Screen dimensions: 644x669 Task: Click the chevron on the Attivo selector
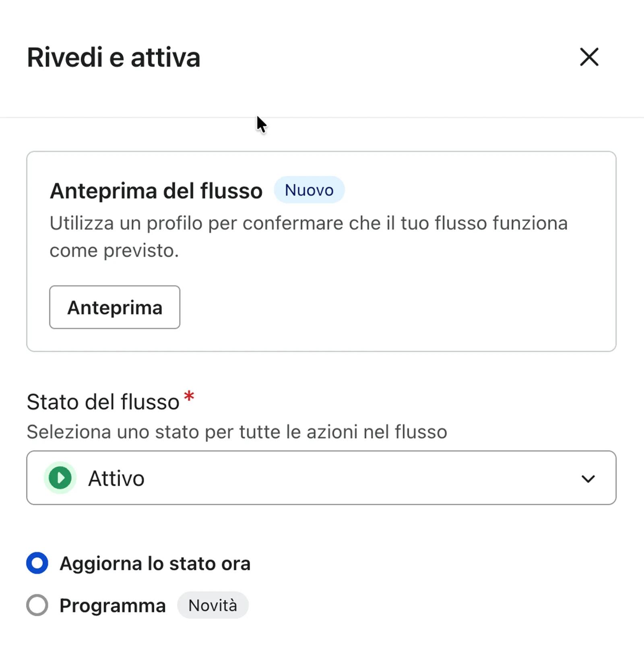pos(588,479)
